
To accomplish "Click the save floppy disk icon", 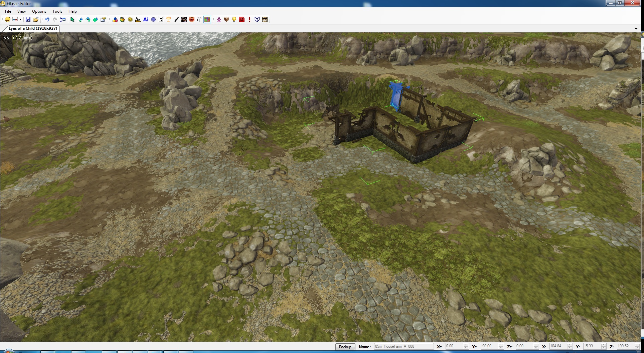I will (28, 20).
